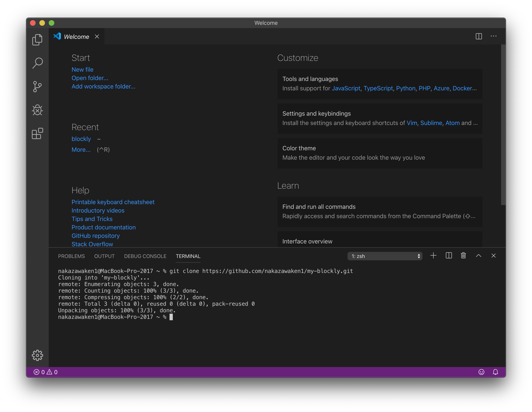The height and width of the screenshot is (412, 532).
Task: Toggle the notifications bell
Action: [496, 372]
